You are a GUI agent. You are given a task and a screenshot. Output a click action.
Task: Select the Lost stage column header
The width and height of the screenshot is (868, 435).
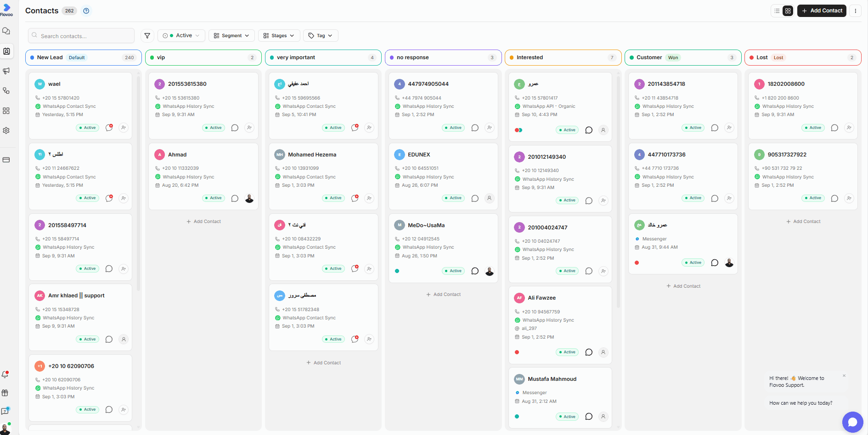tap(803, 57)
